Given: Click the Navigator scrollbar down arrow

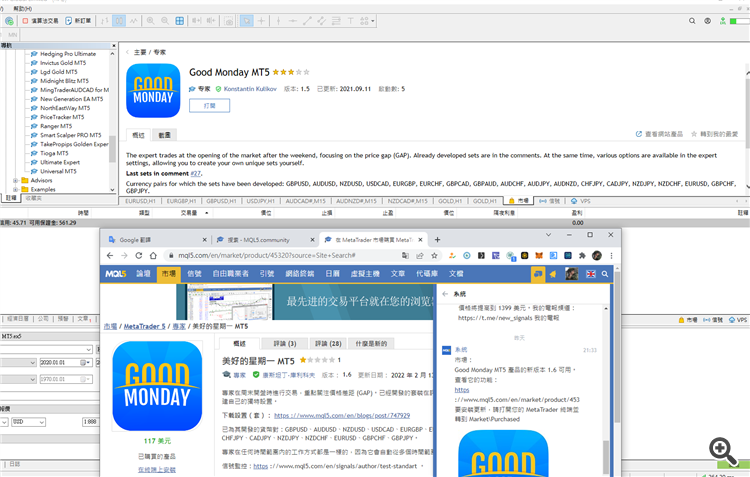Looking at the screenshot, I should 112,189.
